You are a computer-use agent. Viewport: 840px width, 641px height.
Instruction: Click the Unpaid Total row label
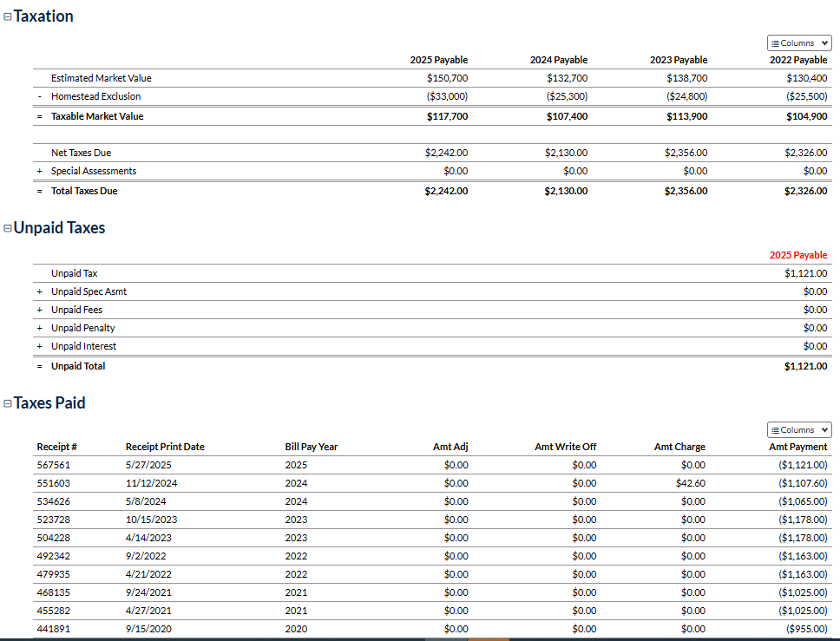[x=78, y=366]
